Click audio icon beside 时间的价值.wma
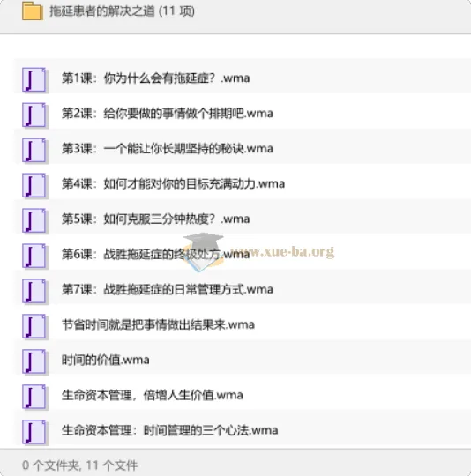Viewport: 471px width, 476px height. pos(34,361)
